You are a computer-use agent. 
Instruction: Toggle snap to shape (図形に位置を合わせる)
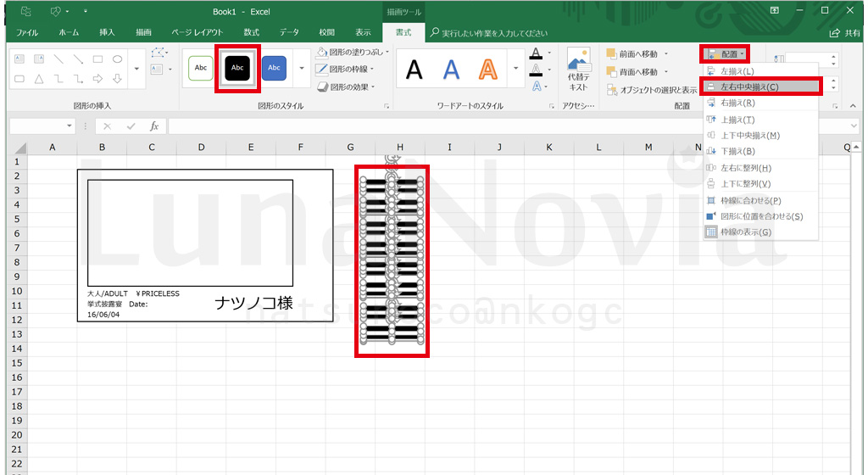760,216
